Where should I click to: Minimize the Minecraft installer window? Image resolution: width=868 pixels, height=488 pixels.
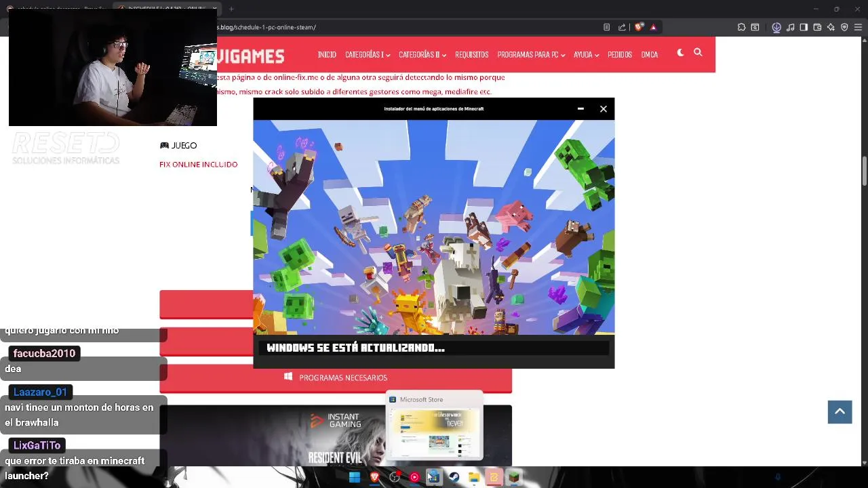(x=580, y=108)
